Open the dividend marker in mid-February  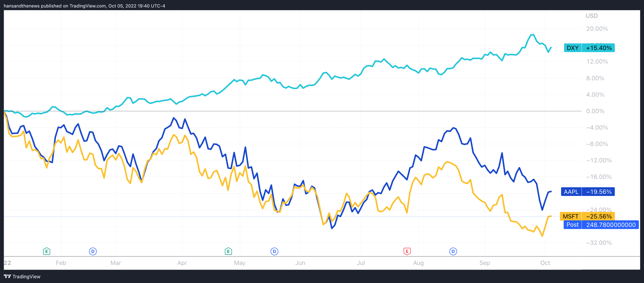[x=93, y=251]
